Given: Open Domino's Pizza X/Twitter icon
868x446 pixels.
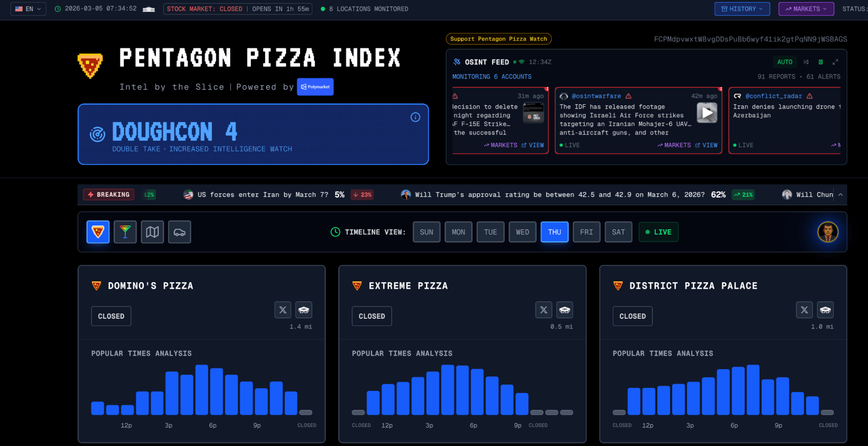Looking at the screenshot, I should pyautogui.click(x=283, y=310).
